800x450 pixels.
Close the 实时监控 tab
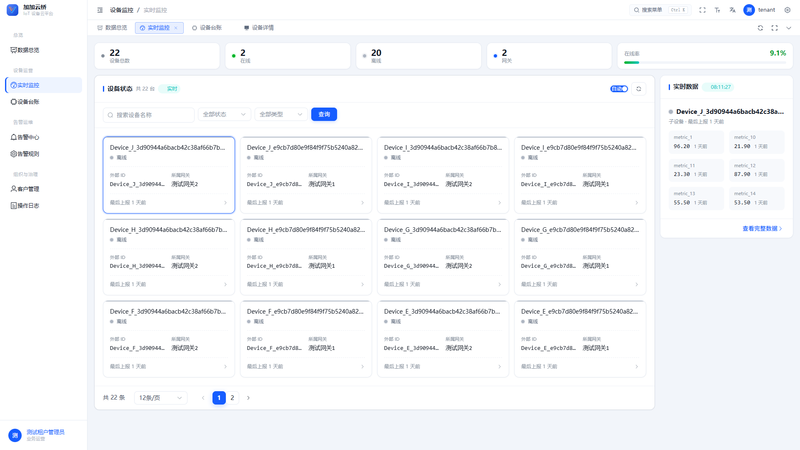pyautogui.click(x=176, y=28)
